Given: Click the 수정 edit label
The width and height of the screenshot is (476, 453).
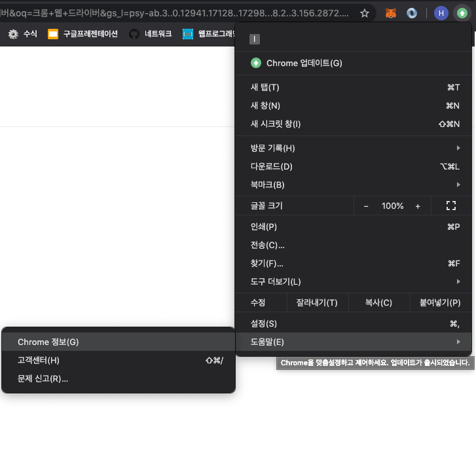Looking at the screenshot, I should click(x=258, y=302).
